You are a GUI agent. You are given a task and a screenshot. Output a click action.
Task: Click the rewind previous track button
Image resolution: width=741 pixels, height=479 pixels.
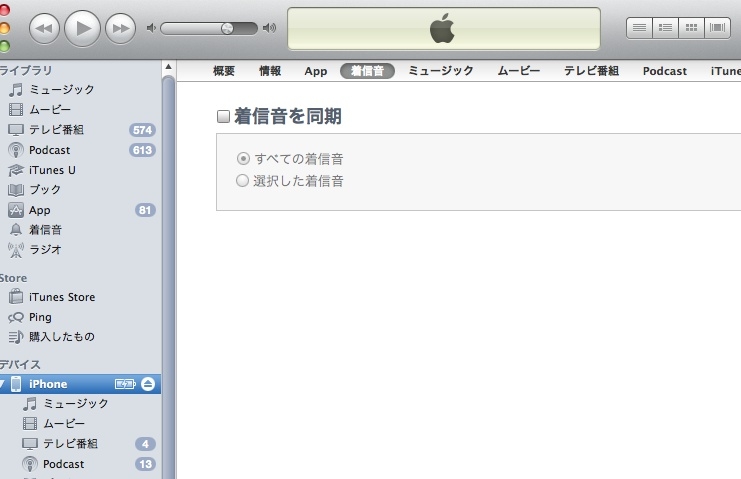[x=44, y=29]
